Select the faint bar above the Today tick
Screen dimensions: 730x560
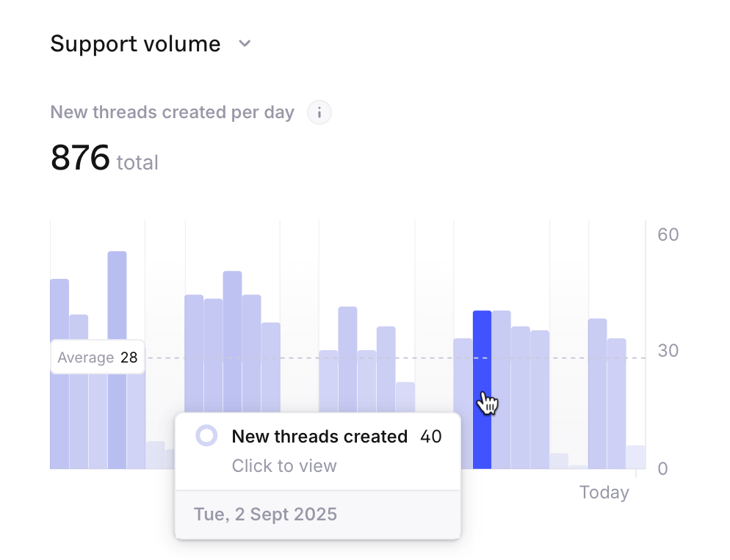coord(636,457)
